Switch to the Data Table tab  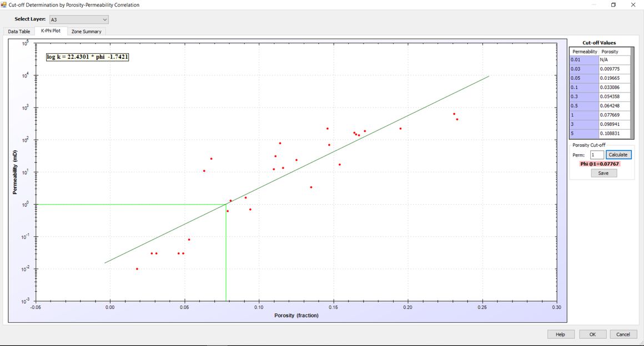tap(19, 32)
